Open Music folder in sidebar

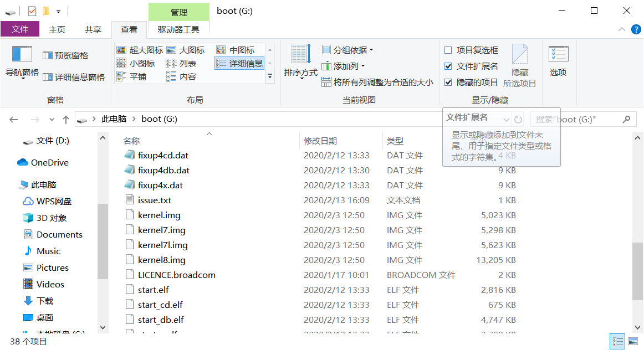(x=42, y=251)
